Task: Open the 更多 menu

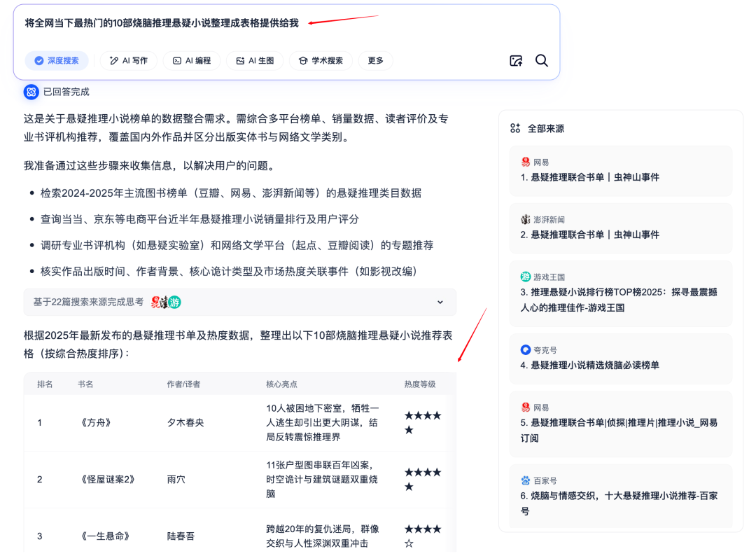Action: 376,61
